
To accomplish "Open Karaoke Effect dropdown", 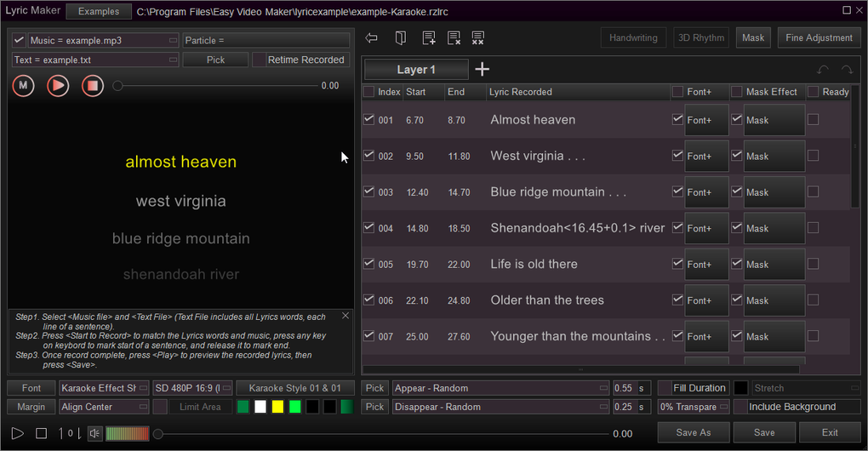I will pos(104,388).
